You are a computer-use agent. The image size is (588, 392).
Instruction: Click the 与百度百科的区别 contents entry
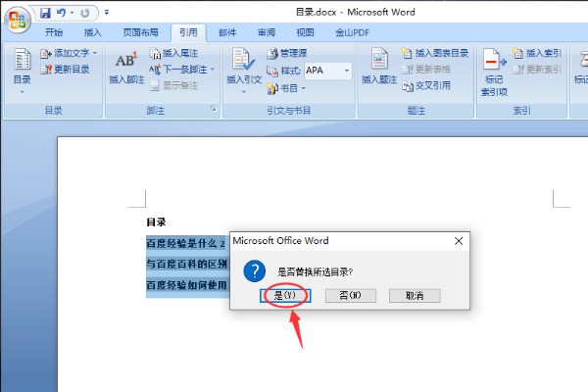187,265
